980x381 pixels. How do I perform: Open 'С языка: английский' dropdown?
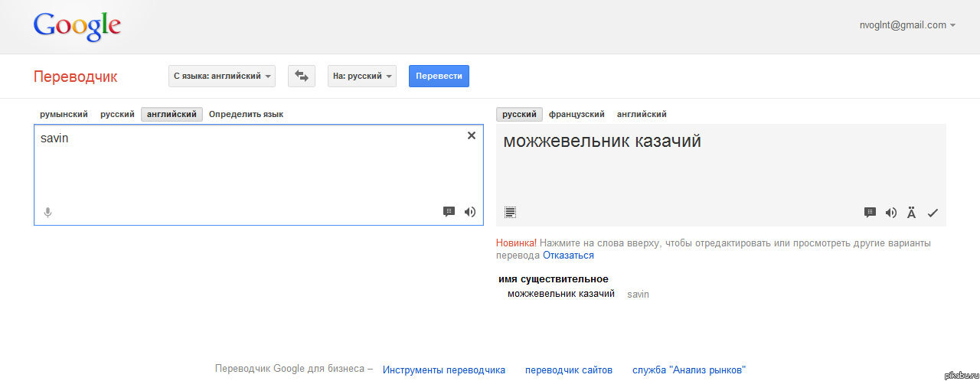click(222, 76)
